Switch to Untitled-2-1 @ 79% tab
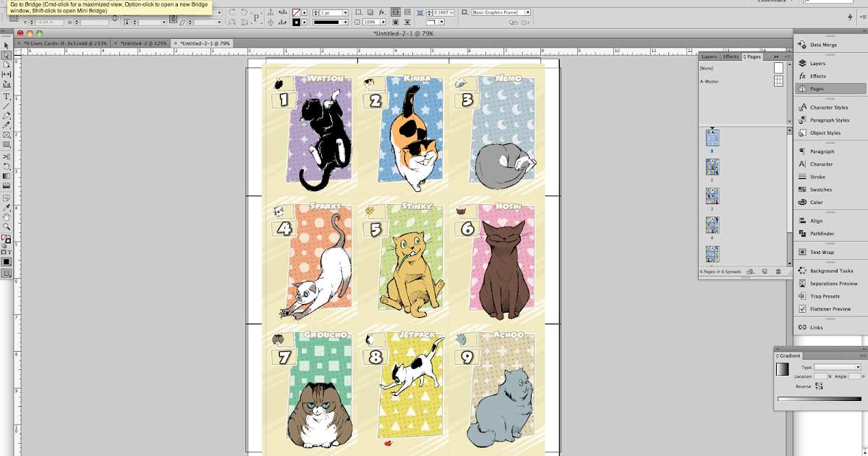The height and width of the screenshot is (456, 868). click(x=205, y=43)
